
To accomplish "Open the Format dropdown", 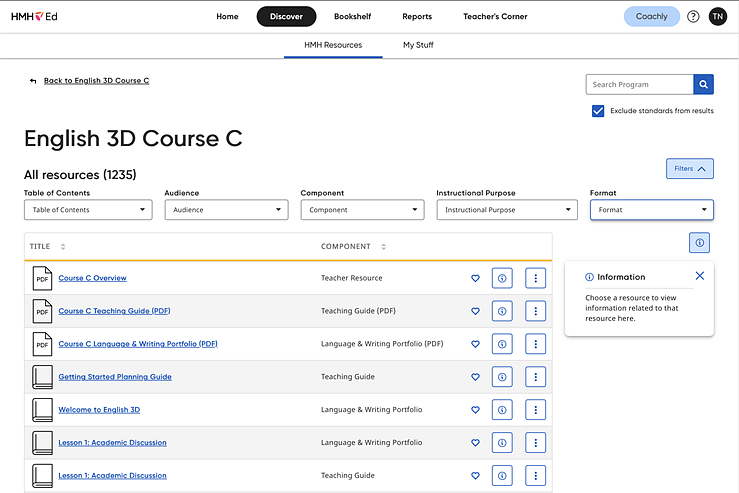I will (652, 210).
